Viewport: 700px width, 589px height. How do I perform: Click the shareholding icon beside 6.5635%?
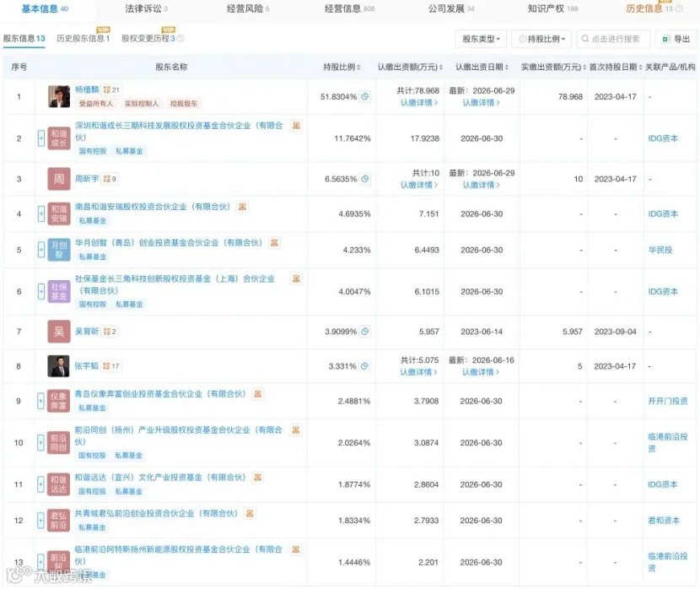pyautogui.click(x=365, y=179)
